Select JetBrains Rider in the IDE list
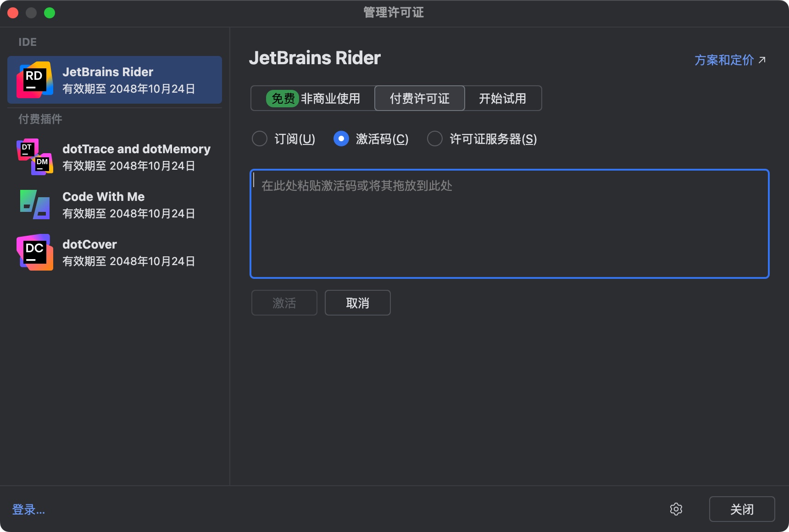The width and height of the screenshot is (789, 532). 115,80
